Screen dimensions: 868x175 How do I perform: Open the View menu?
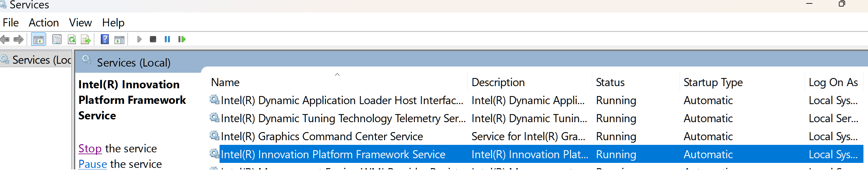tap(80, 23)
